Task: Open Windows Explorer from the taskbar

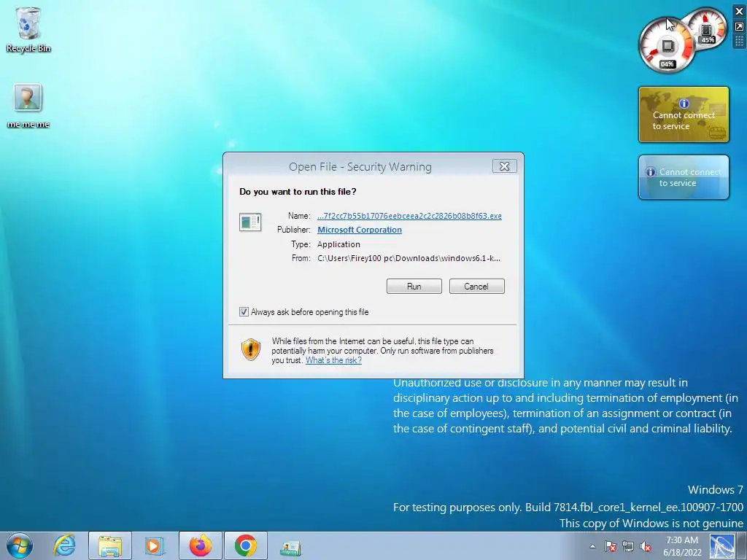Action: [109, 545]
